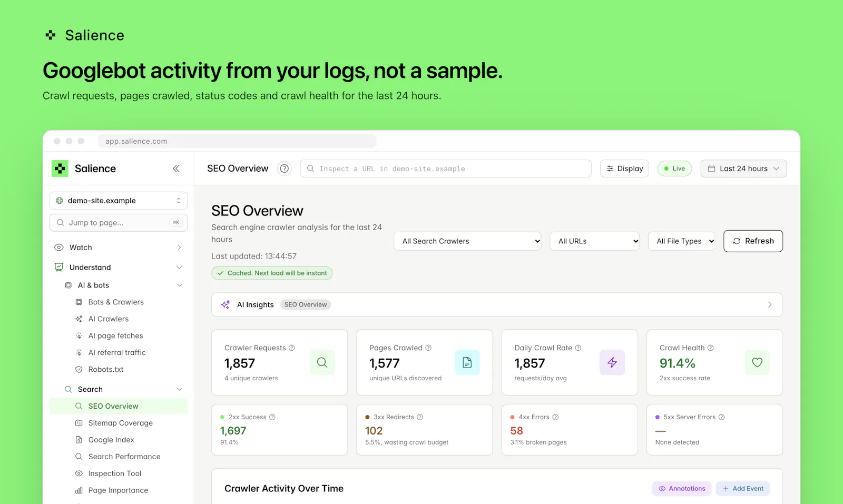Click info icon next to 5xx Server Errors
The width and height of the screenshot is (843, 504).
722,417
